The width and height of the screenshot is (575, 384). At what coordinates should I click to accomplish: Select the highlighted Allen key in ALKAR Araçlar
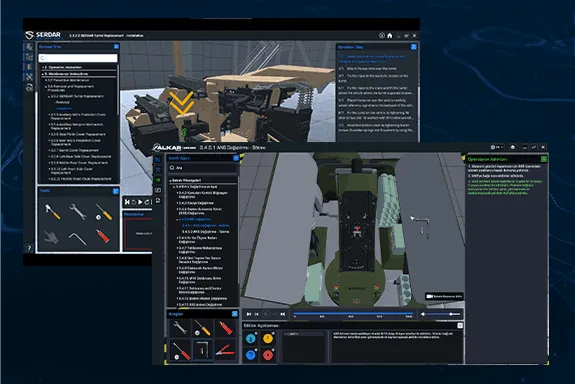[202, 351]
